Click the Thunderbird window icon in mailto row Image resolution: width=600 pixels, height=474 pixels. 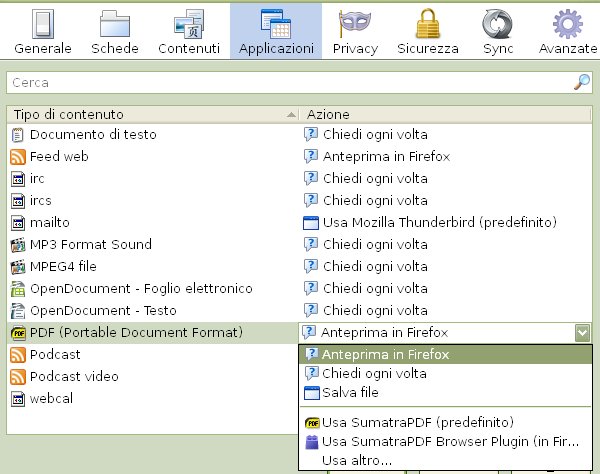pos(311,223)
